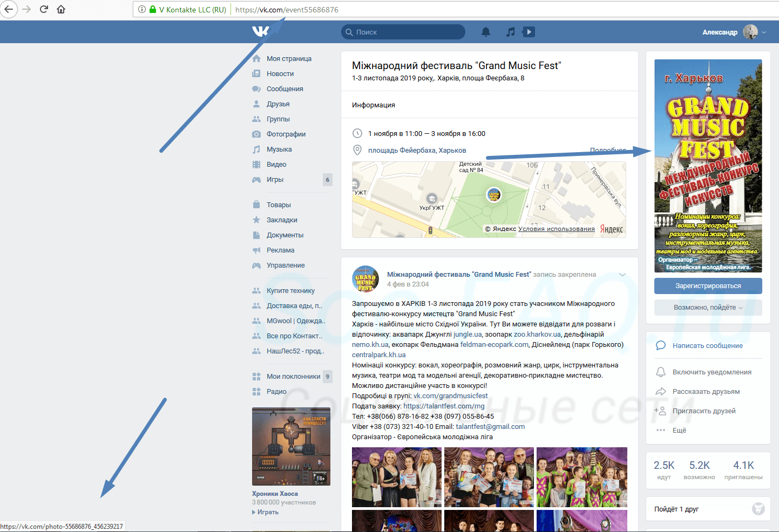Open Купите технику group link

[290, 290]
